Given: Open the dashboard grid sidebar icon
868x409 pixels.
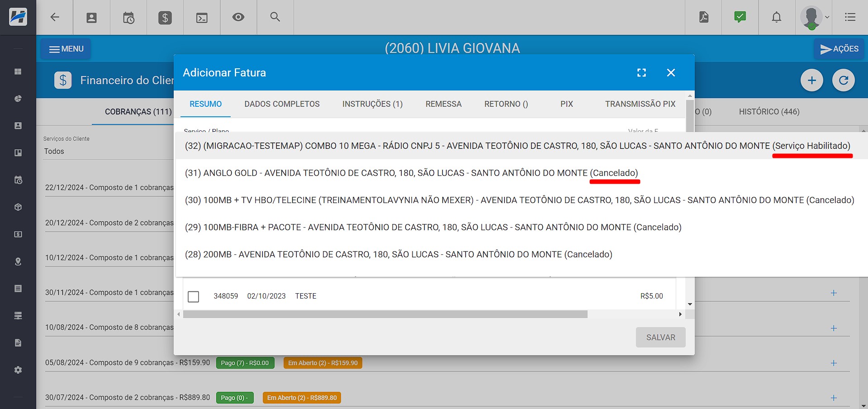Looking at the screenshot, I should 18,71.
